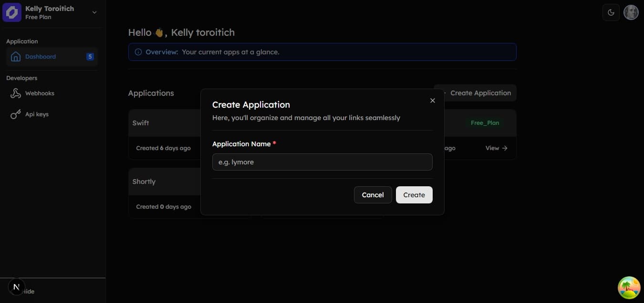The width and height of the screenshot is (644, 303).
Task: Select the Api keys key icon
Action: pyautogui.click(x=16, y=114)
